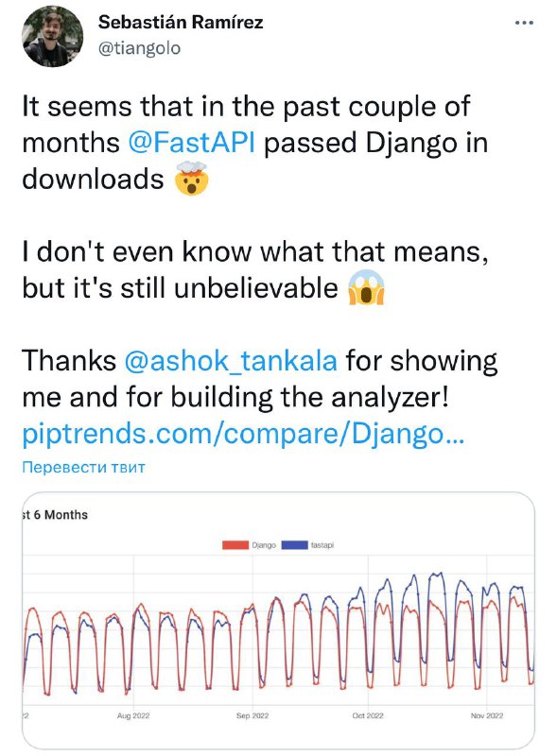The image size is (557, 756).
Task: Click the @tiangolo handle
Action: click(x=140, y=48)
